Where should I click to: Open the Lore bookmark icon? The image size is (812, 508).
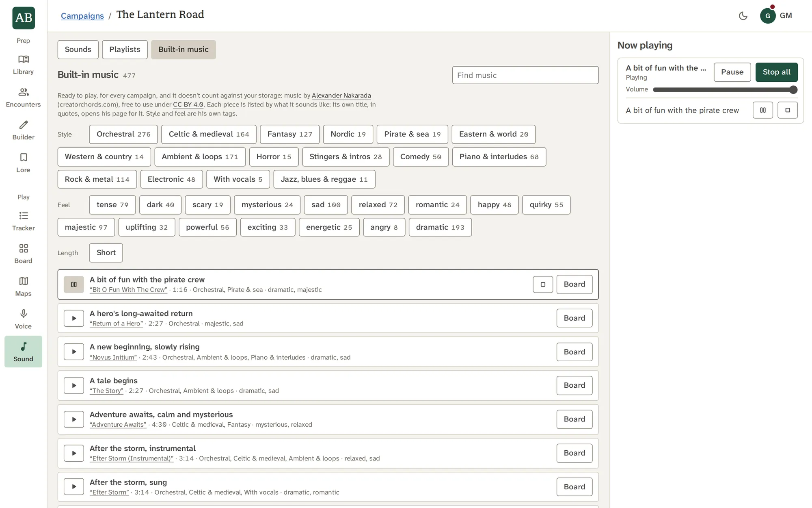click(23, 163)
